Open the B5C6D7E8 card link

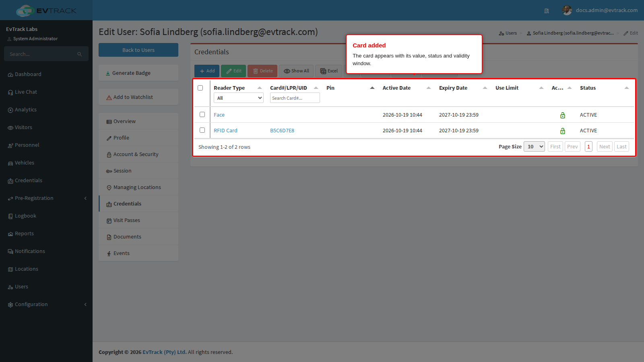282,131
